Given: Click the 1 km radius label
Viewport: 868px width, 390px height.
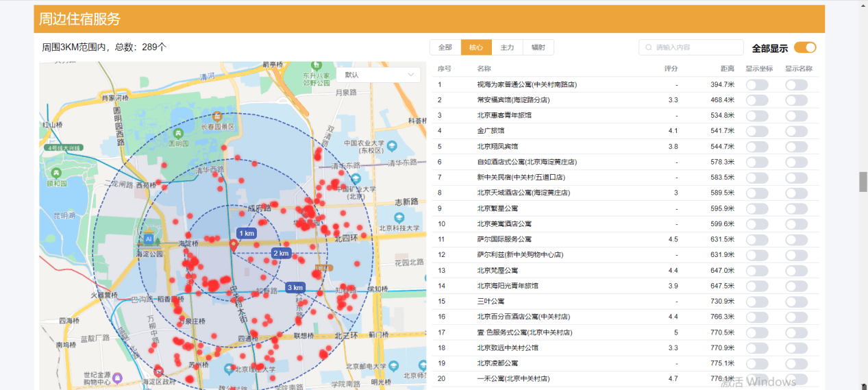Looking at the screenshot, I should (247, 233).
